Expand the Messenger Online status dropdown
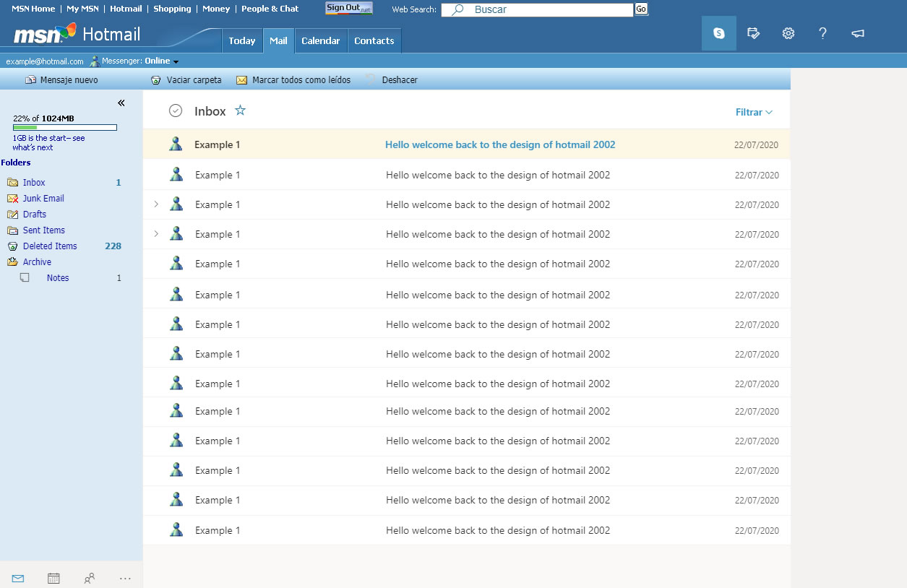The image size is (907, 588). pos(176,61)
